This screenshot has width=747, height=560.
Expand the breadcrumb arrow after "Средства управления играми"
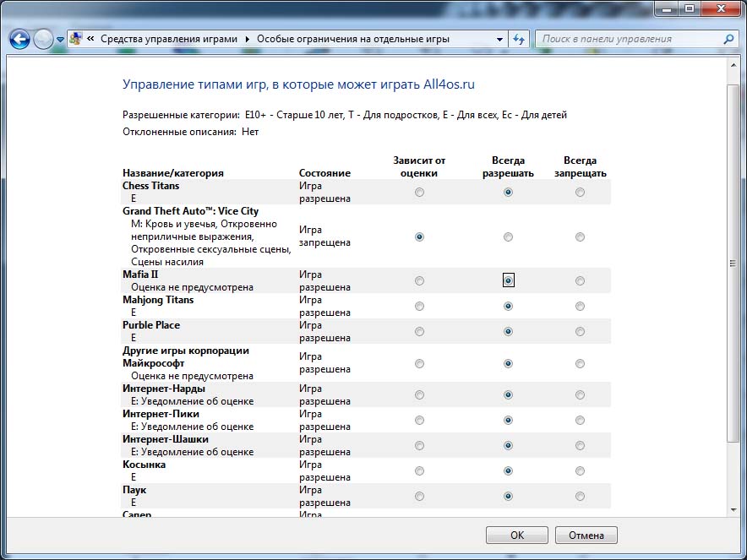[248, 39]
